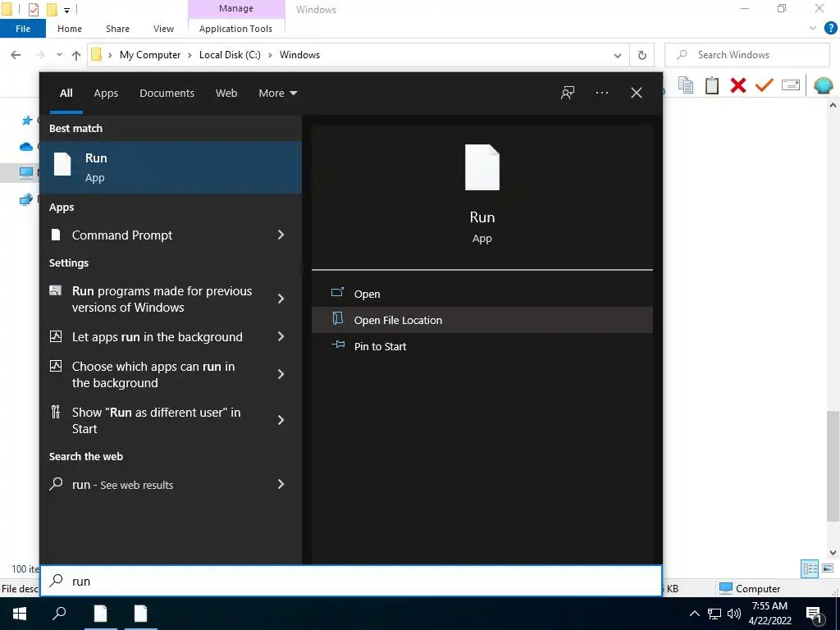Open the notification center icon
This screenshot has width=840, height=630.
coord(814,614)
